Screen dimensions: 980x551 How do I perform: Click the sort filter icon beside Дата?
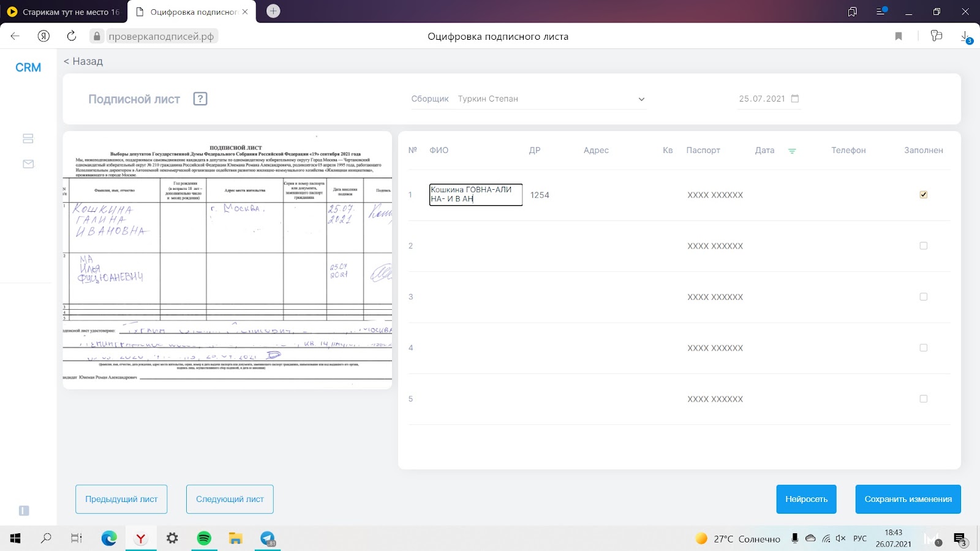coord(792,151)
